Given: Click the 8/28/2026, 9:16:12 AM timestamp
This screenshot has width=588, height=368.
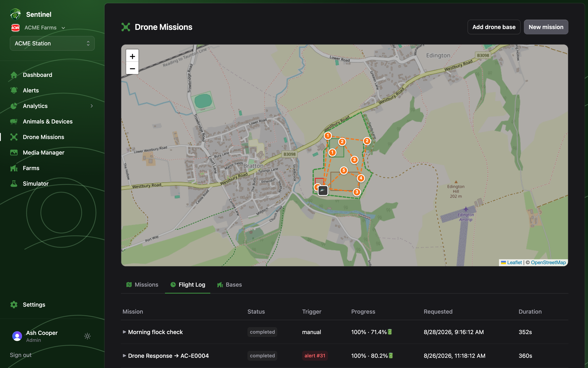Looking at the screenshot, I should coord(454,332).
